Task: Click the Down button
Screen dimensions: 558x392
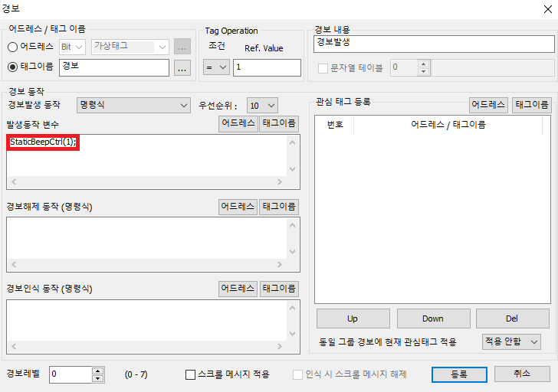Action: click(434, 318)
